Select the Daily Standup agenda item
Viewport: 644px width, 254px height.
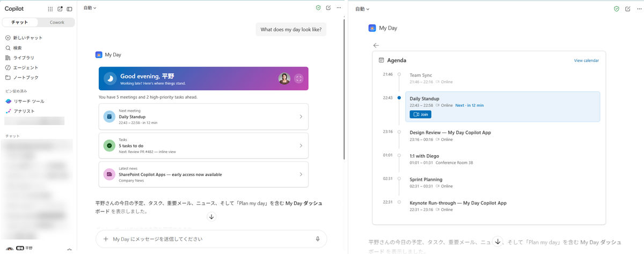502,106
